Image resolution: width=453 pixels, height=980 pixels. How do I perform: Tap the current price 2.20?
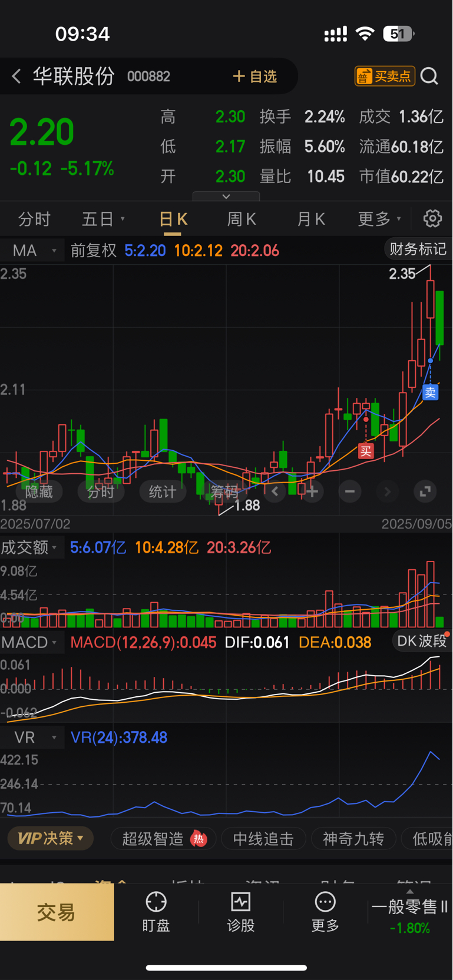point(42,132)
